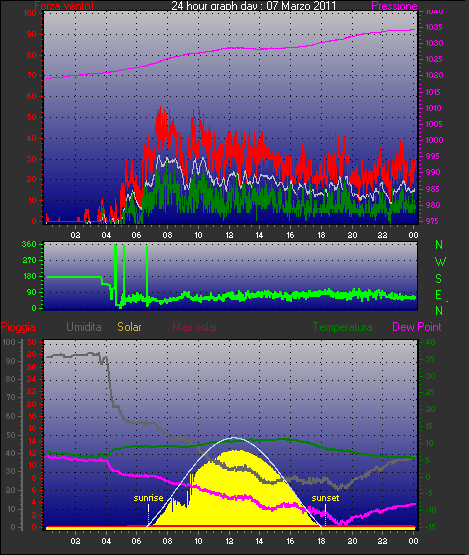Click the 270 wind direction axis value
Viewport: 469px width, 555px height.
(29, 261)
